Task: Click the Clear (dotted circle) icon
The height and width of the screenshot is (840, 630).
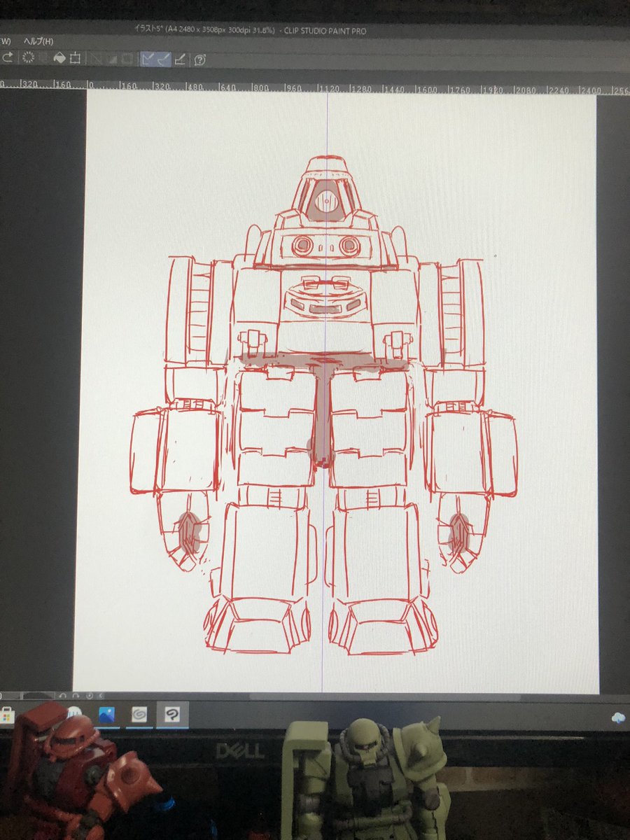Action: coord(28,59)
